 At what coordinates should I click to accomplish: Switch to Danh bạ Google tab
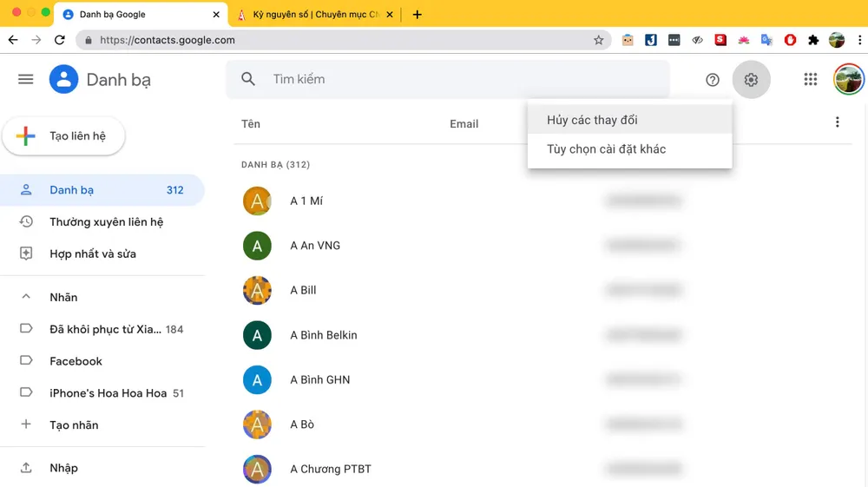coord(141,15)
